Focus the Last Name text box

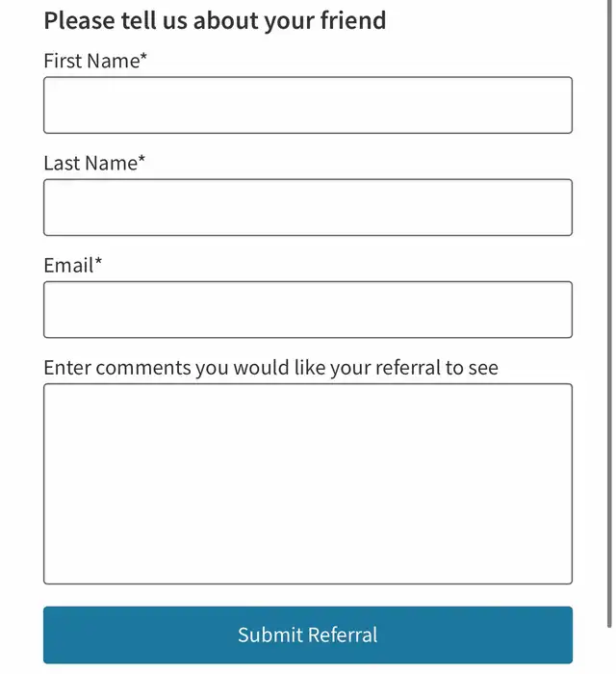[308, 207]
